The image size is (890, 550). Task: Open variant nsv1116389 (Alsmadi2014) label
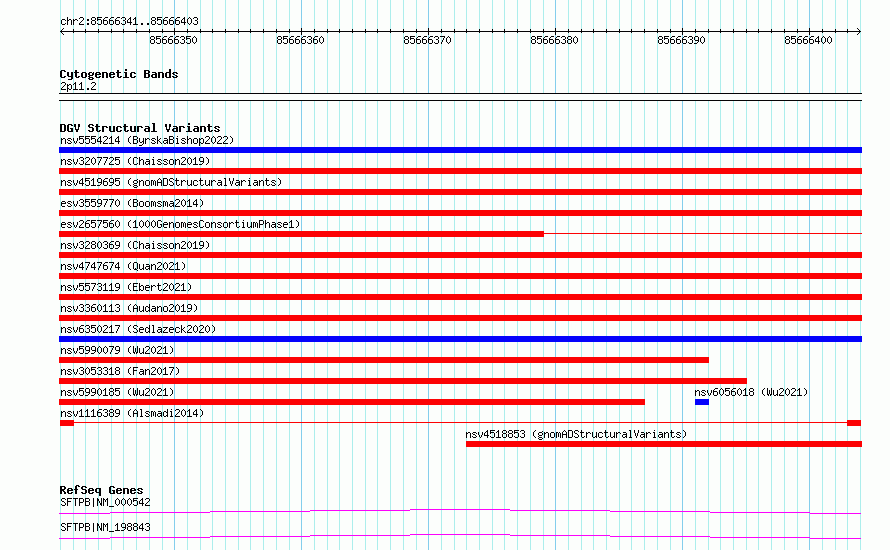coord(132,413)
